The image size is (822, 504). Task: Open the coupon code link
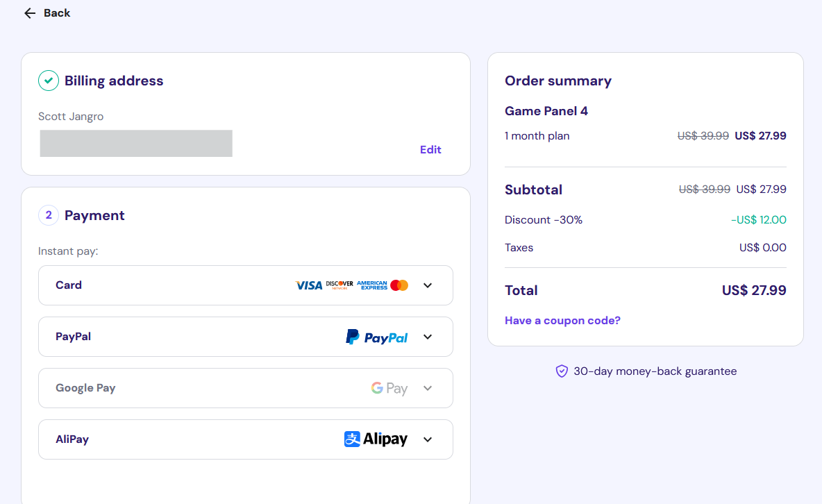pos(562,320)
